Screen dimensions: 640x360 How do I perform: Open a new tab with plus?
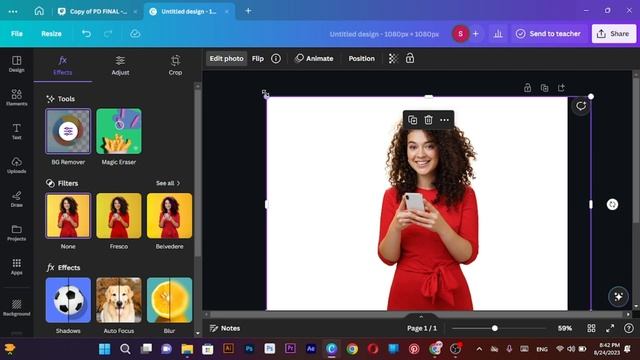coord(248,11)
